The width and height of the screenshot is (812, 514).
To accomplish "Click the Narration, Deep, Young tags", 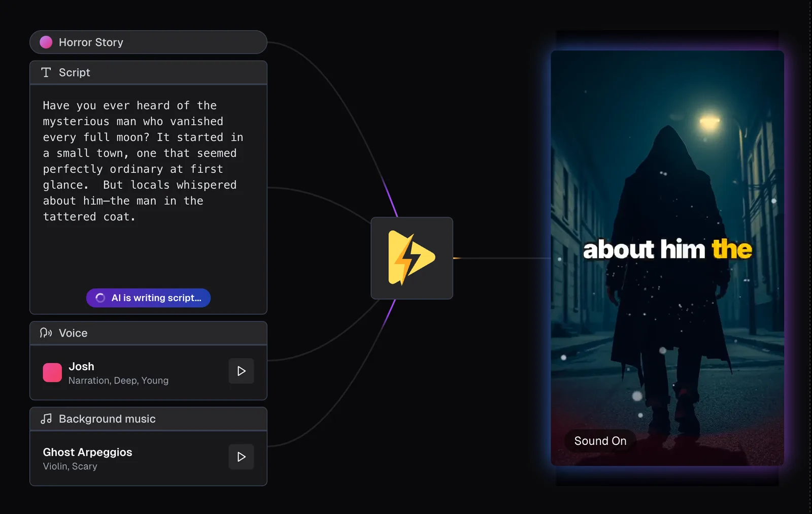I will 118,380.
